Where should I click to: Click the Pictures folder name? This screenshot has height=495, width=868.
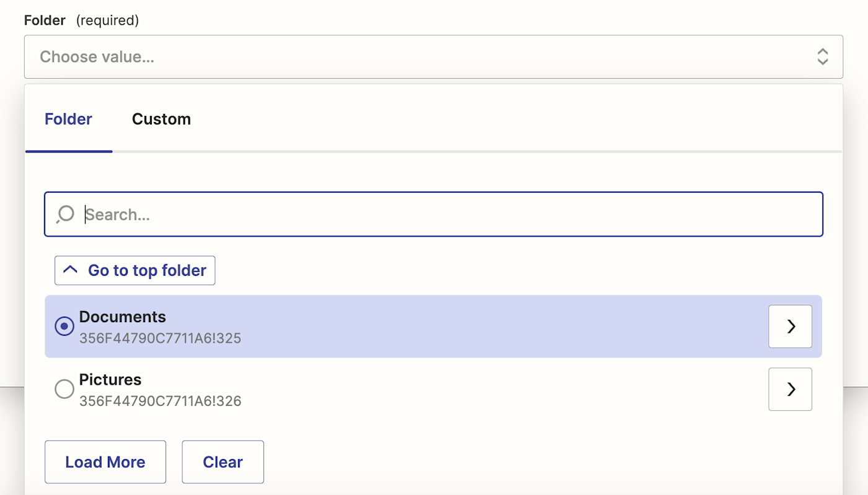(x=110, y=380)
